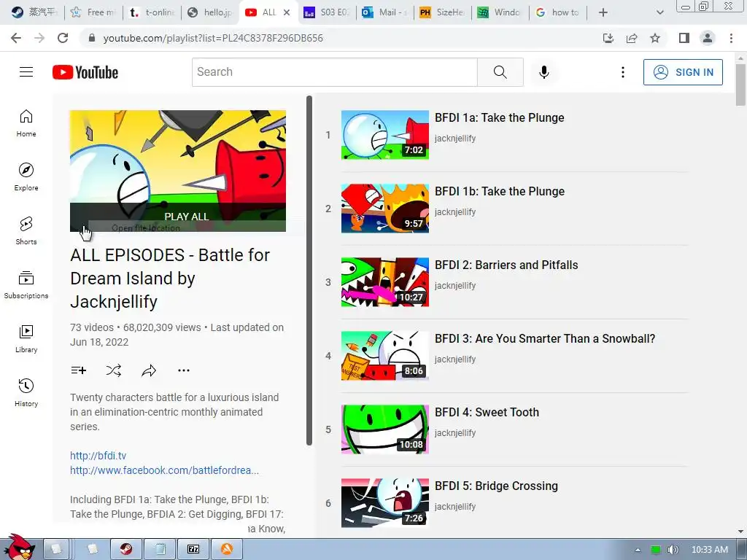The image size is (747, 560).
Task: Bookmark this page with star icon
Action: point(655,38)
